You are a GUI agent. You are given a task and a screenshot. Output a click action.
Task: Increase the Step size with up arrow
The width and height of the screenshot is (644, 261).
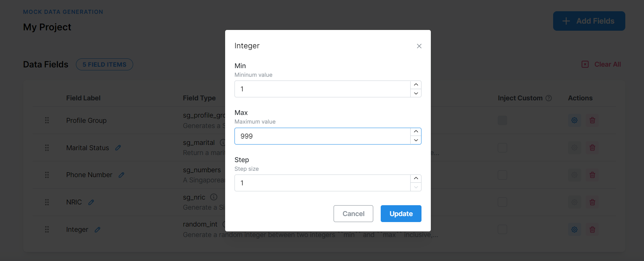pos(416,179)
